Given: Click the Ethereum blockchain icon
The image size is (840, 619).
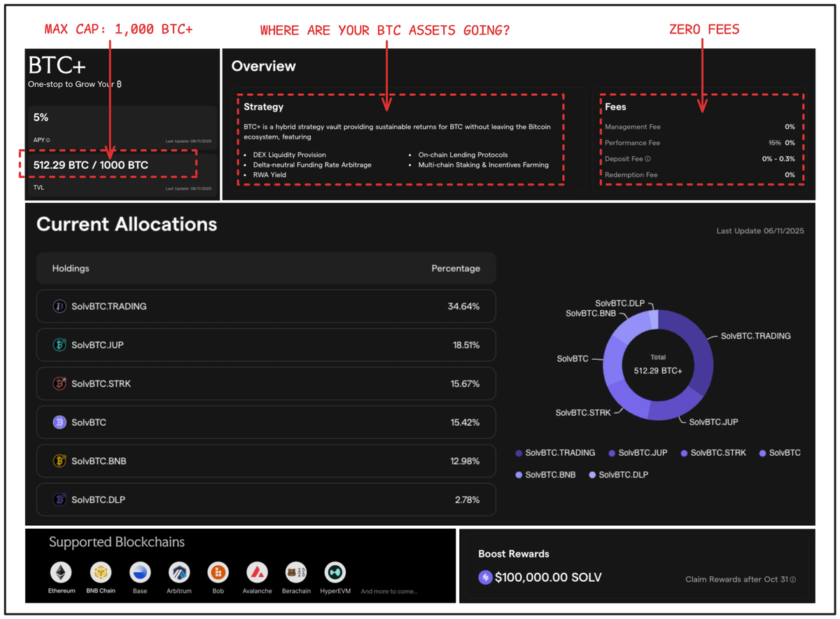Looking at the screenshot, I should coord(62,572).
